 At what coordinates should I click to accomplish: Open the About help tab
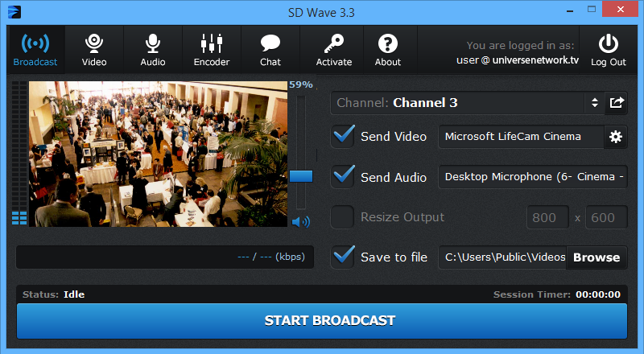(388, 50)
